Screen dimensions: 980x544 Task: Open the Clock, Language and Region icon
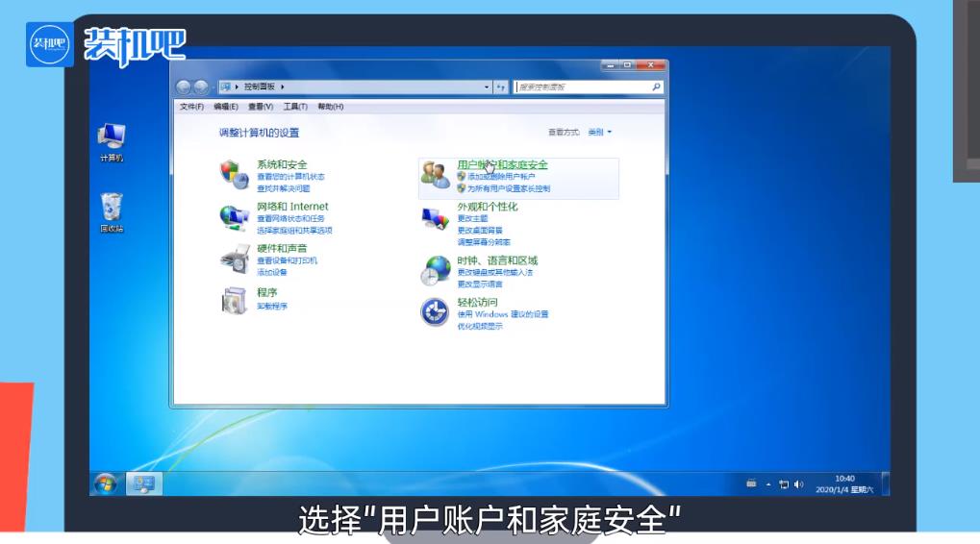tap(435, 270)
